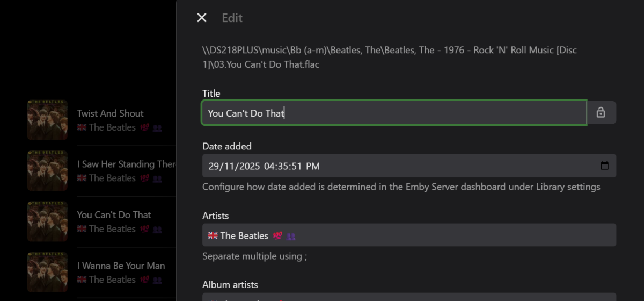Click the Album artists field
The height and width of the screenshot is (301, 644).
[409, 297]
